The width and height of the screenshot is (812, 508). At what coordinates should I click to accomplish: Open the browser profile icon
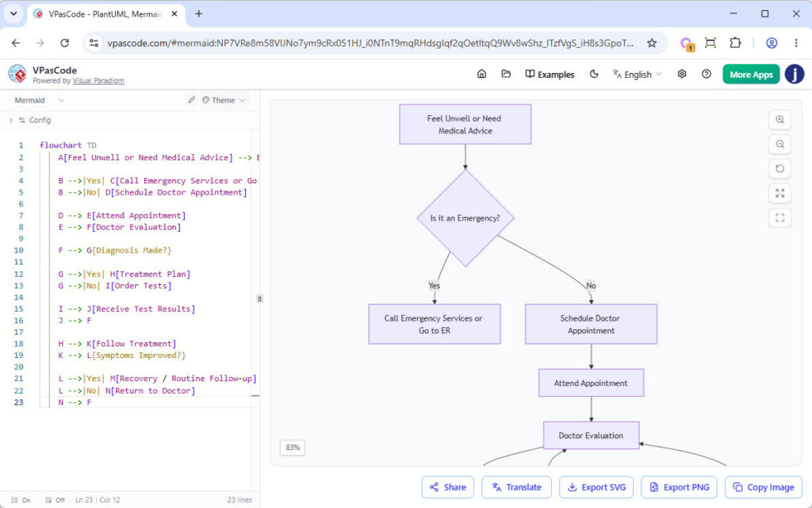(772, 43)
